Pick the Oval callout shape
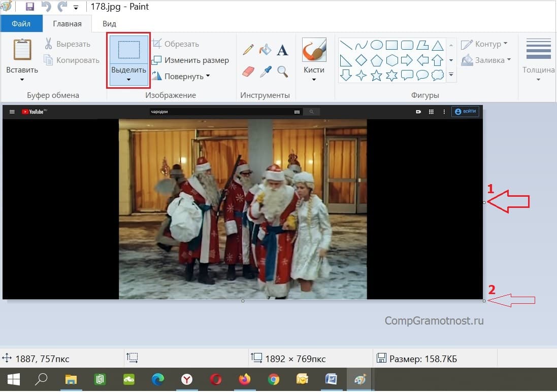 [x=422, y=75]
